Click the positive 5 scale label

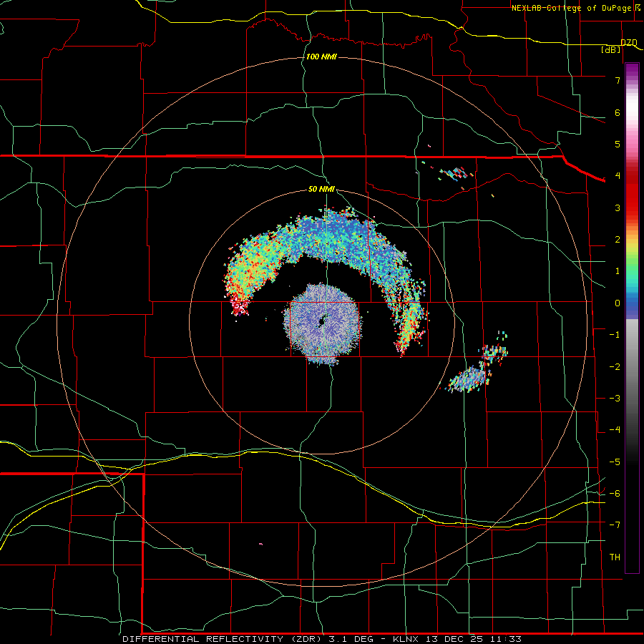click(x=618, y=144)
